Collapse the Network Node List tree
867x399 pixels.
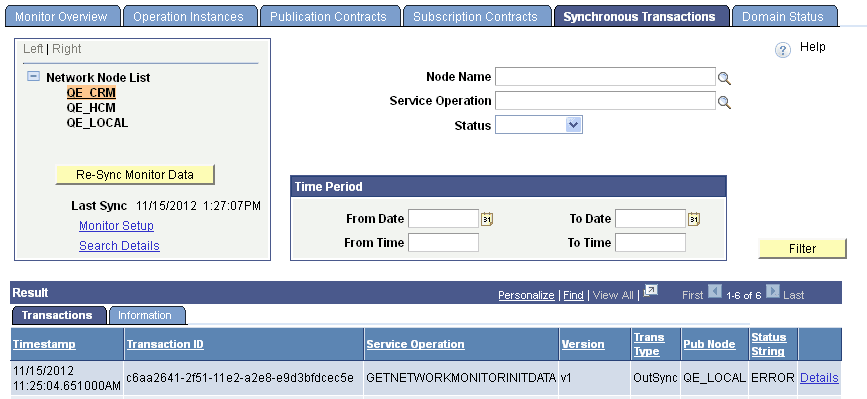pos(34,76)
